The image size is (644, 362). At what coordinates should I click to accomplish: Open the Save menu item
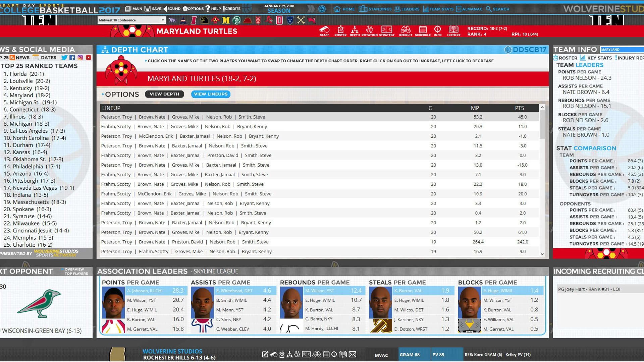(153, 9)
